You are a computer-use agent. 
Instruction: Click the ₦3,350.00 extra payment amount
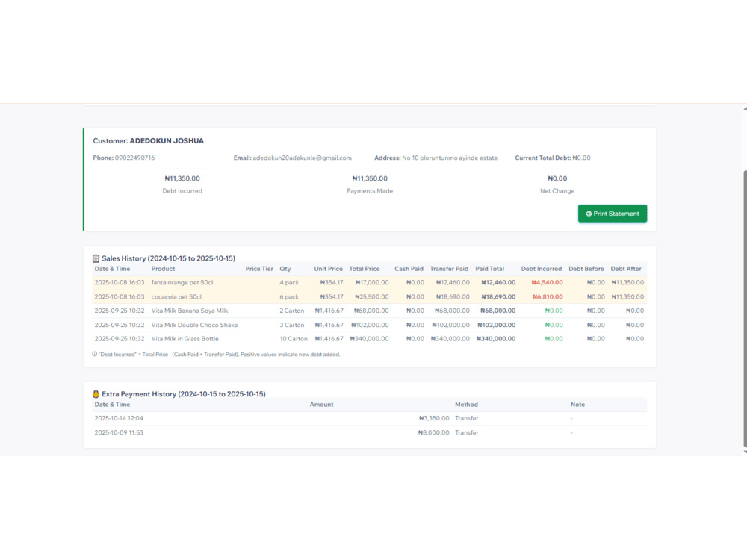coord(434,418)
